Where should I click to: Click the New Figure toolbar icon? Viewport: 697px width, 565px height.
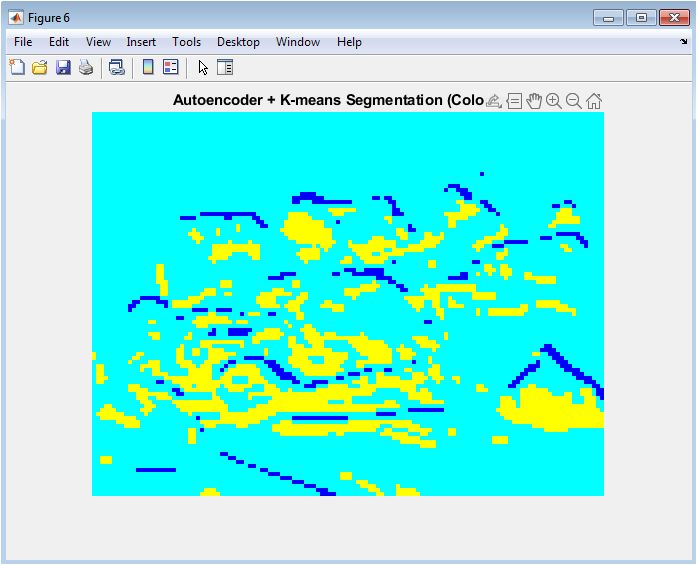tap(17, 67)
